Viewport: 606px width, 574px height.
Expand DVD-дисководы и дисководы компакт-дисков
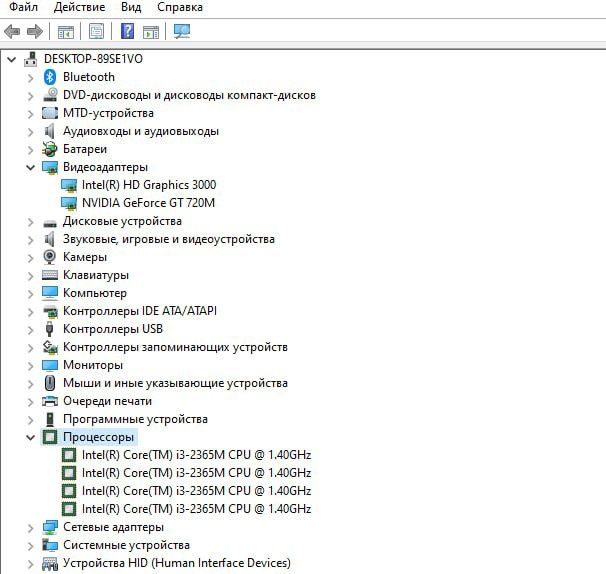(x=31, y=95)
